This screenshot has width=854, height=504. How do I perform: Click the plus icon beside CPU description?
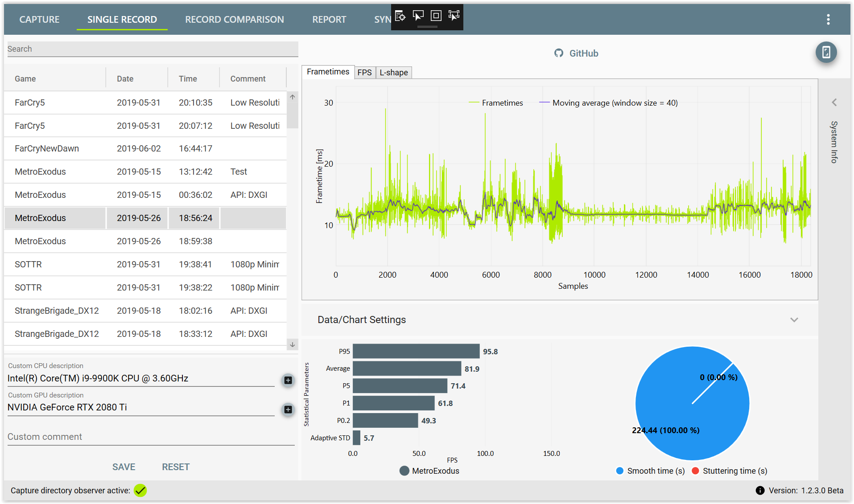pyautogui.click(x=288, y=380)
